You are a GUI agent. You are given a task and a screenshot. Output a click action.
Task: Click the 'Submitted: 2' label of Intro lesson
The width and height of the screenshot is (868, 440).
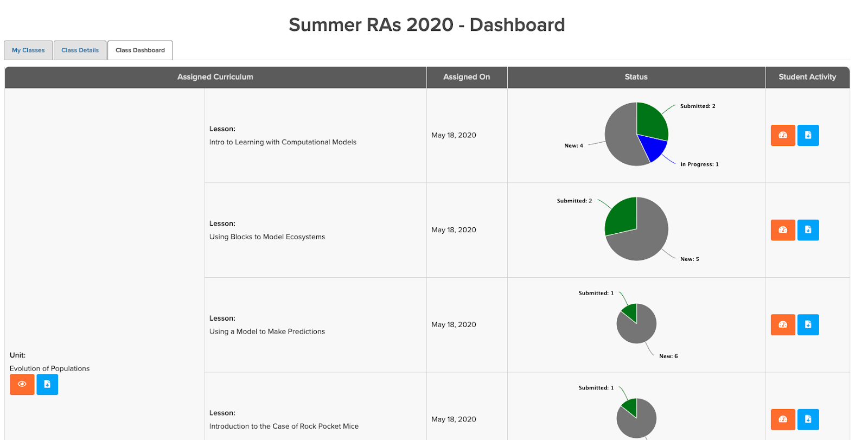click(698, 106)
